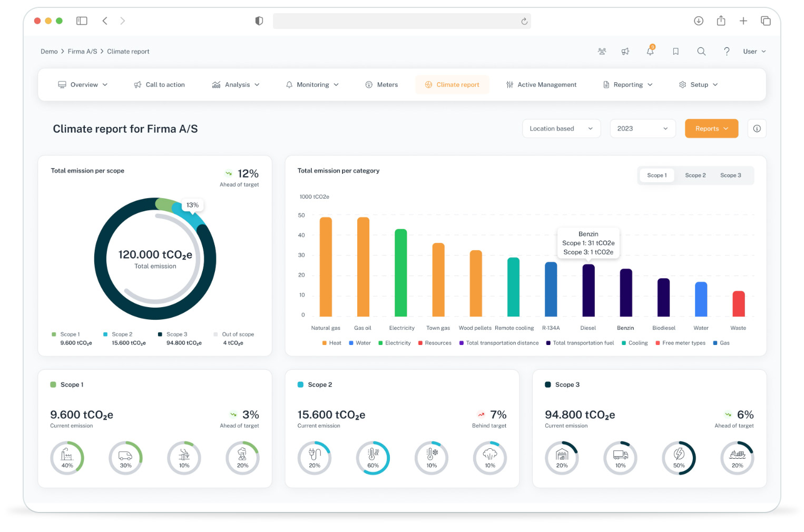Click the Diesel bar in the category chart
804x532 pixels.
click(x=587, y=290)
